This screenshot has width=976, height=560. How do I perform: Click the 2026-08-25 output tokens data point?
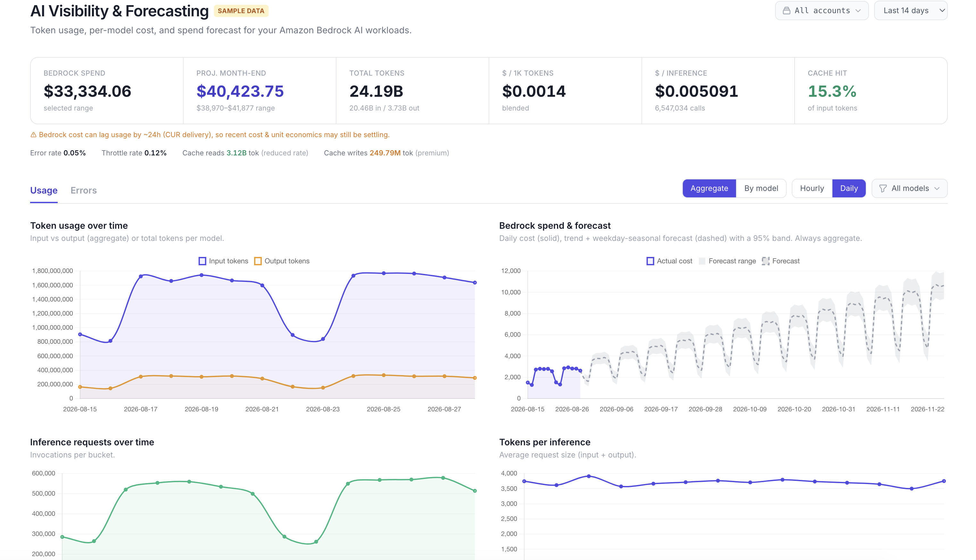coord(384,375)
